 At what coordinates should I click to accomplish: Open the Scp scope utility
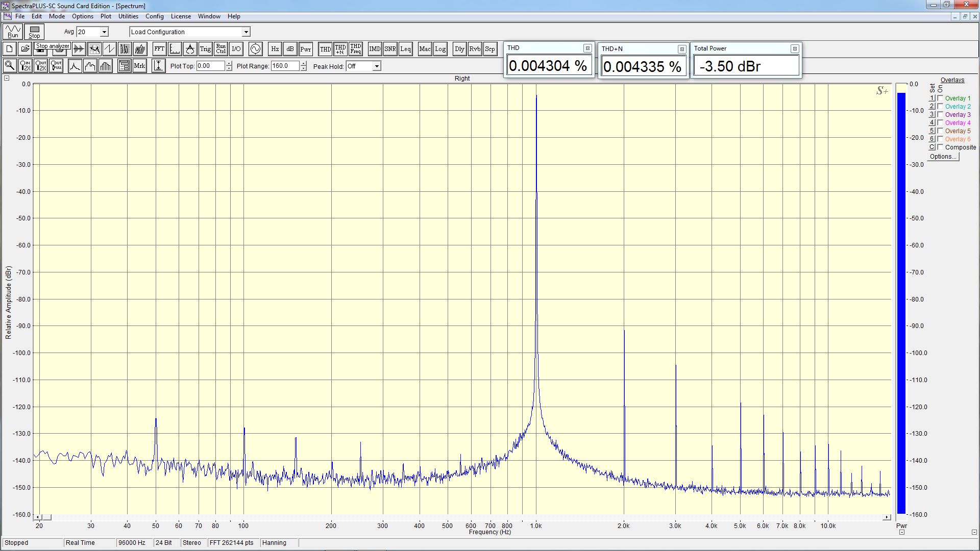(490, 49)
